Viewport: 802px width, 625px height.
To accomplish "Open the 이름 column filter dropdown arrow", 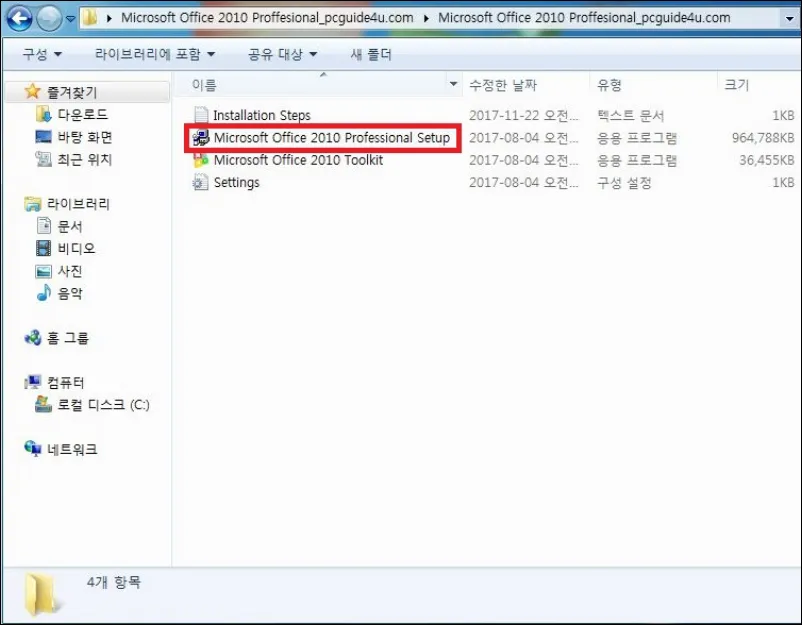I will [x=453, y=84].
